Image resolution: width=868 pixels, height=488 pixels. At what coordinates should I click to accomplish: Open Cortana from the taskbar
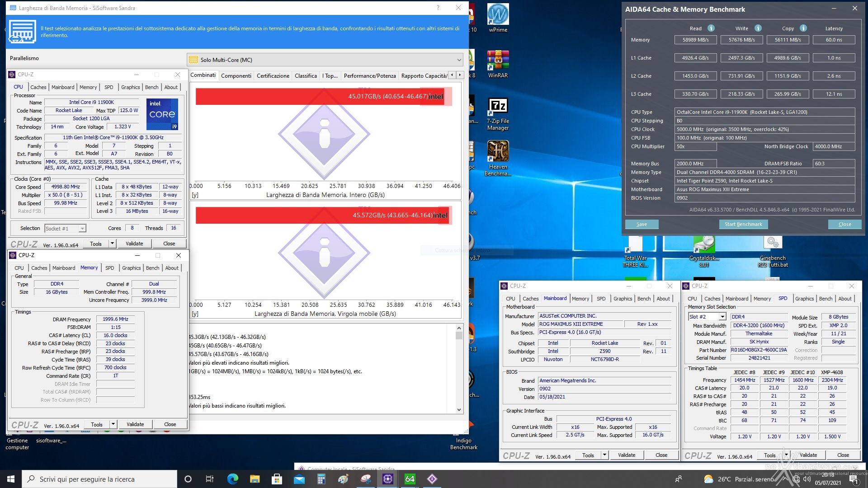(188, 479)
